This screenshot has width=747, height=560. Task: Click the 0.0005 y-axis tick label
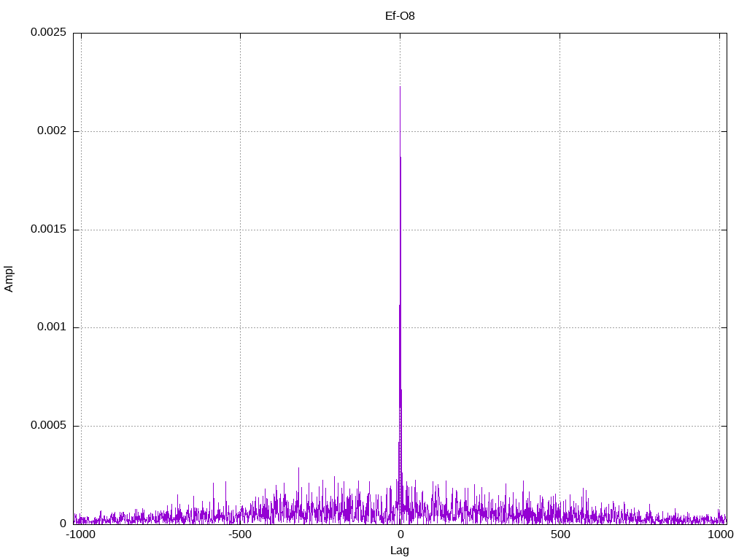point(48,425)
